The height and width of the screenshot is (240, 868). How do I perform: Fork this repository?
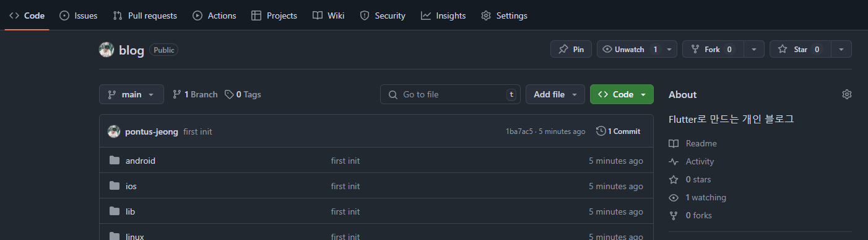click(713, 49)
